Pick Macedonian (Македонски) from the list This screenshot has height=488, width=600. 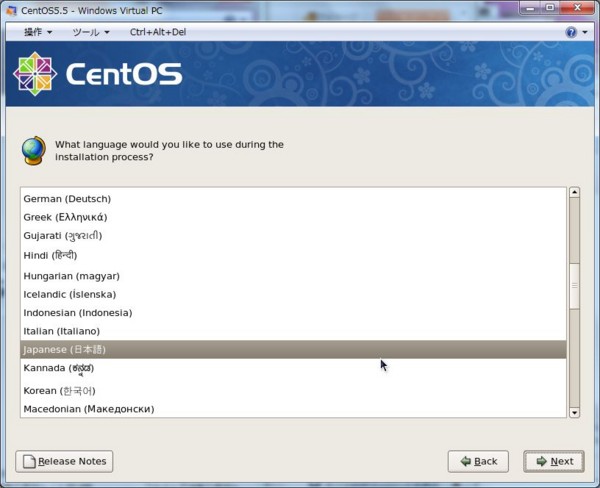coord(293,409)
